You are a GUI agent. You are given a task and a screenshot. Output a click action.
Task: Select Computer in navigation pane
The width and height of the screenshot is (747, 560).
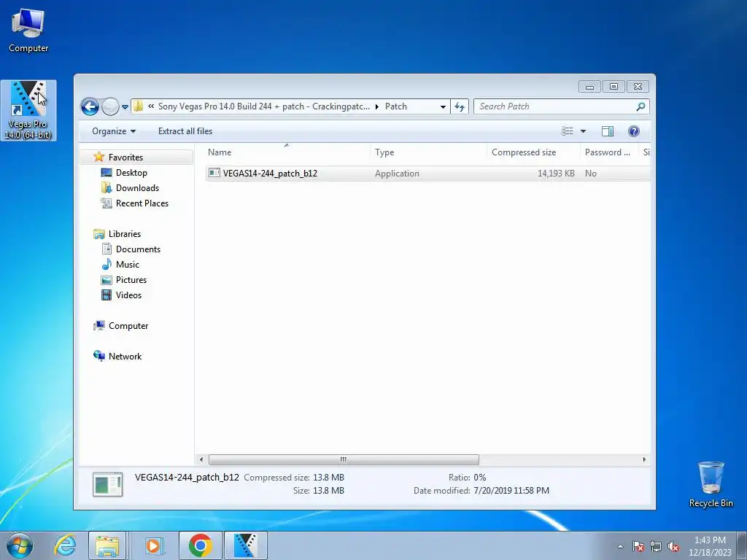[128, 326]
